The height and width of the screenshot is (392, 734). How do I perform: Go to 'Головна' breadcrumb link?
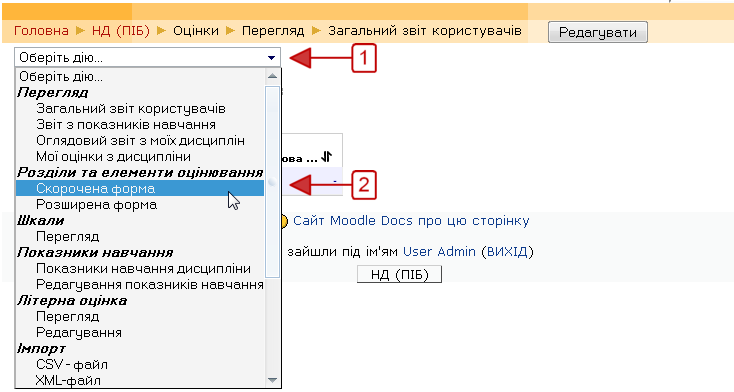click(x=41, y=31)
